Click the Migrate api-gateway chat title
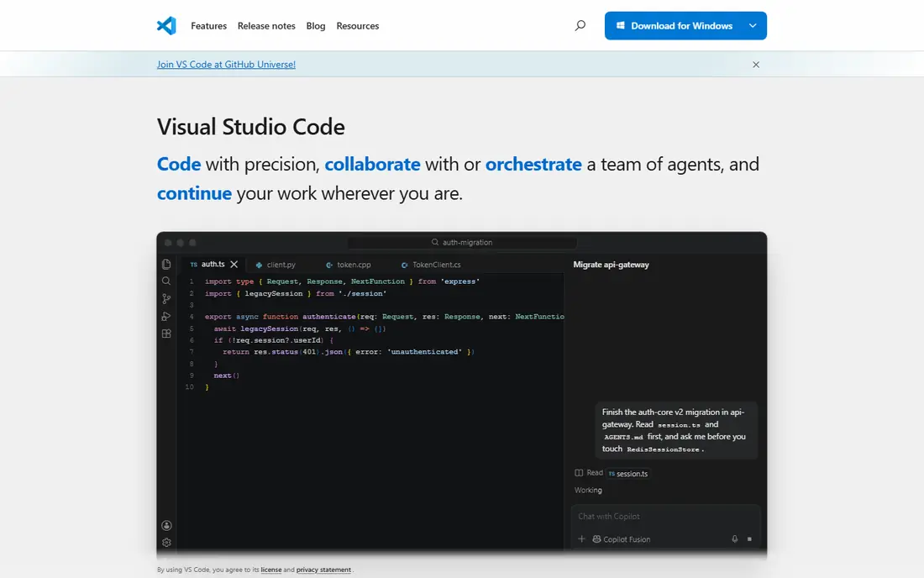The width and height of the screenshot is (924, 578). (x=611, y=265)
